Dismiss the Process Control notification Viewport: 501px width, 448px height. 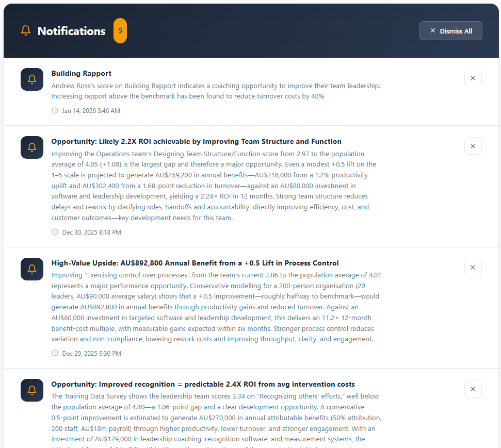tap(473, 268)
